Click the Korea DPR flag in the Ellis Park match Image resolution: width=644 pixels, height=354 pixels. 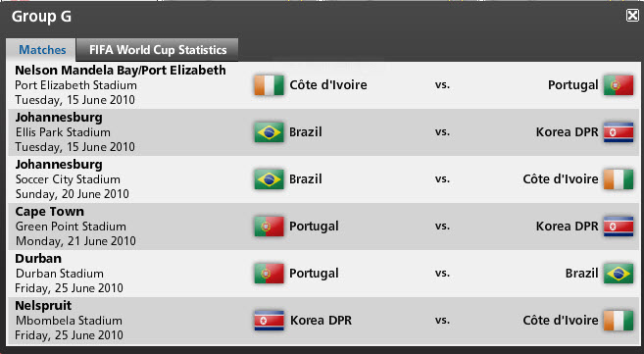(619, 132)
